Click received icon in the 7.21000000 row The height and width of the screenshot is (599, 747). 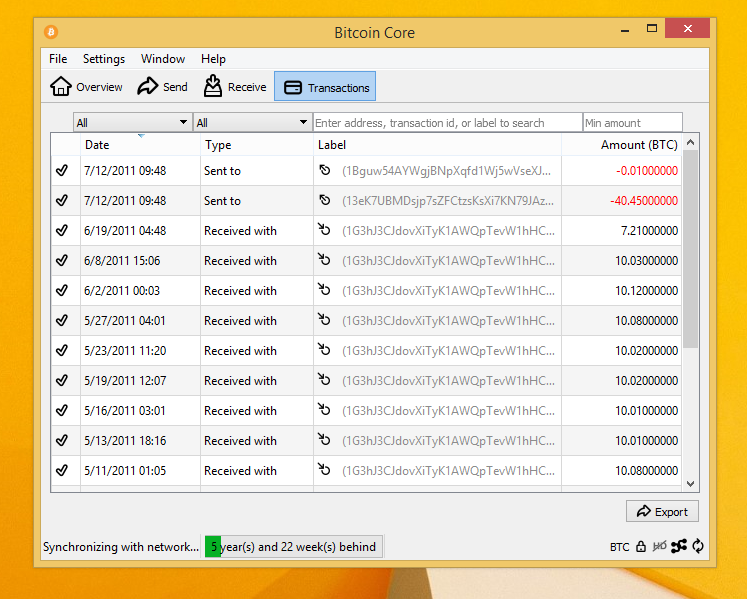[324, 230]
